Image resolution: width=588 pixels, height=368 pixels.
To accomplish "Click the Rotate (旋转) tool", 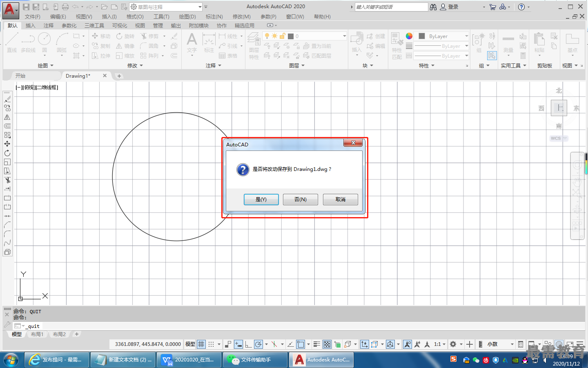I will pos(125,36).
